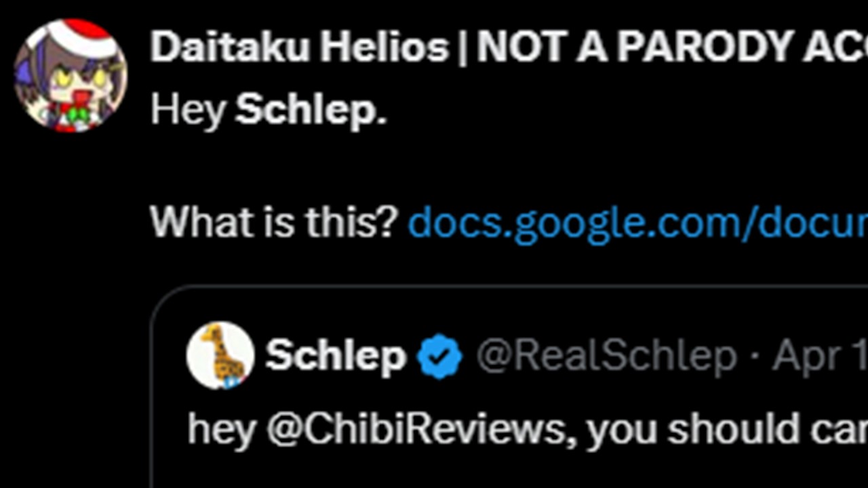Open the giraffe avatar of Schlep
Image resolution: width=868 pixels, height=488 pixels.
(220, 355)
